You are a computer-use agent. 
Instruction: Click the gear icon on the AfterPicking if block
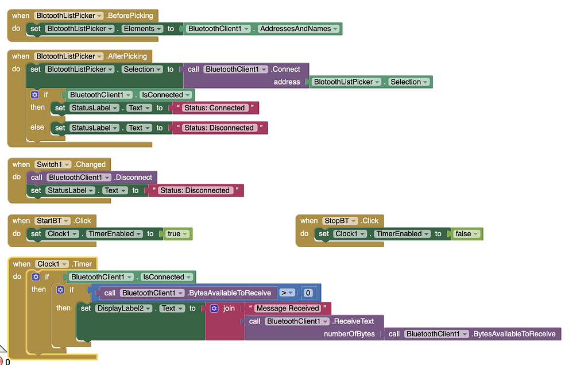click(35, 95)
